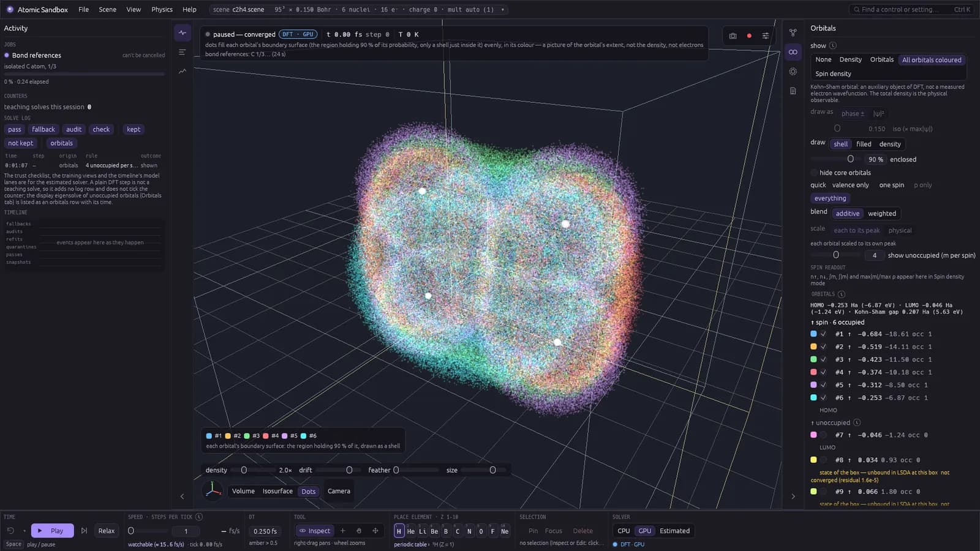Click the Find a control search field
Screen dimensions: 980x551
click(911, 10)
